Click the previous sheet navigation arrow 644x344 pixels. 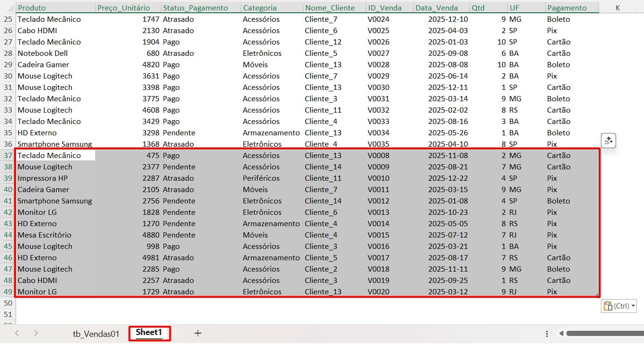(17, 333)
